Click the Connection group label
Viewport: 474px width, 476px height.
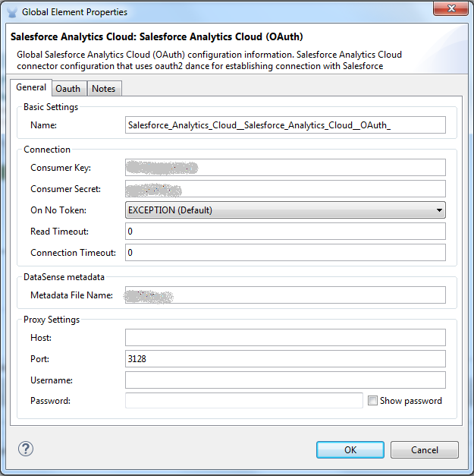pyautogui.click(x=47, y=150)
